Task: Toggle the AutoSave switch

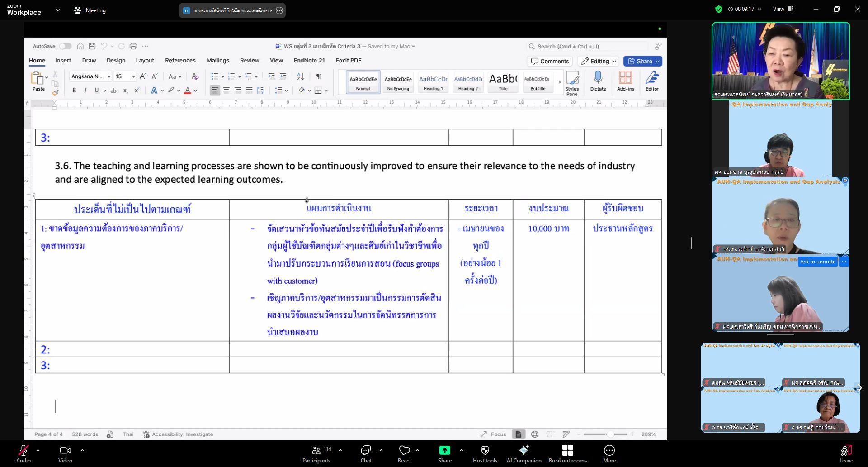Action: coord(65,46)
